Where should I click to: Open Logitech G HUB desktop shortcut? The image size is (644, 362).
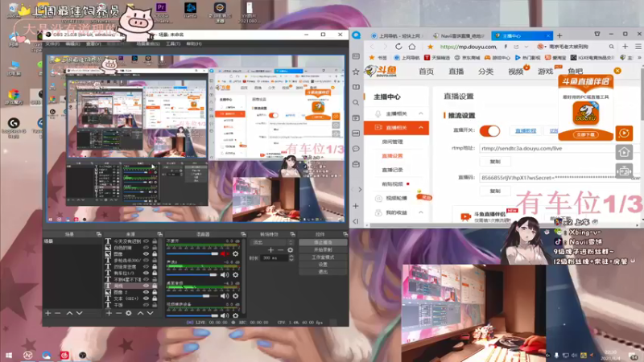[14, 128]
